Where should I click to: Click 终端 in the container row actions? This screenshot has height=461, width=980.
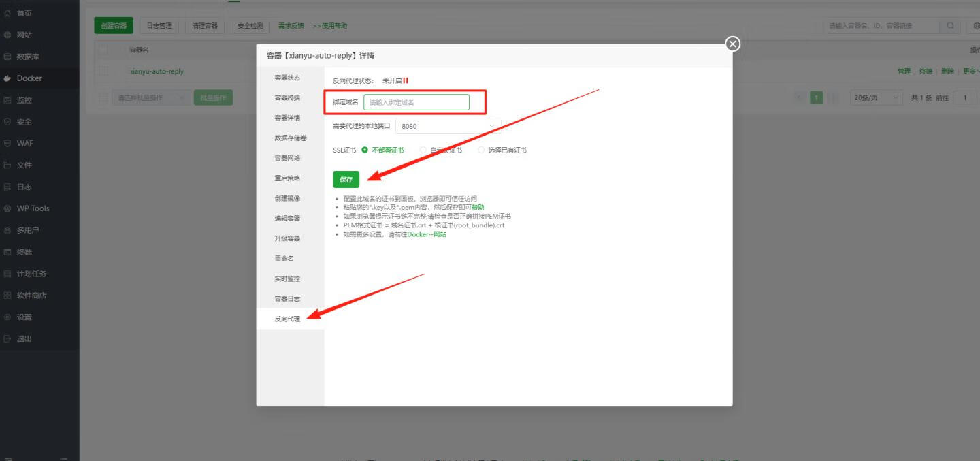(926, 71)
